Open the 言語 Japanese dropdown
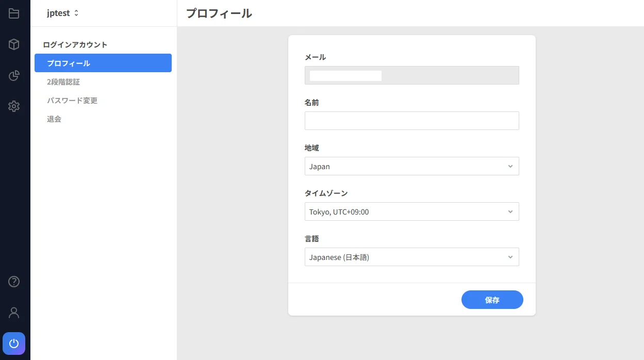644x360 pixels. tap(412, 257)
